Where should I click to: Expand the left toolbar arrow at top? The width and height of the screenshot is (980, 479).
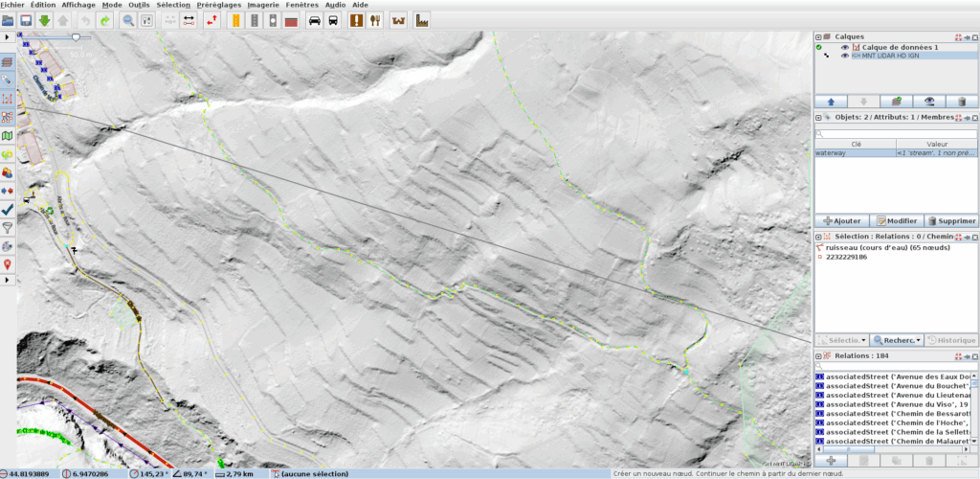click(7, 36)
